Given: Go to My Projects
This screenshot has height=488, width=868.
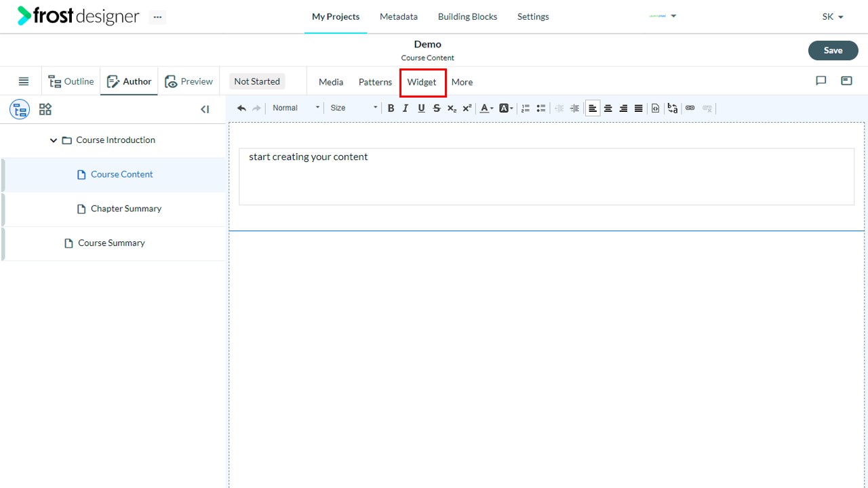Looking at the screenshot, I should click(336, 16).
